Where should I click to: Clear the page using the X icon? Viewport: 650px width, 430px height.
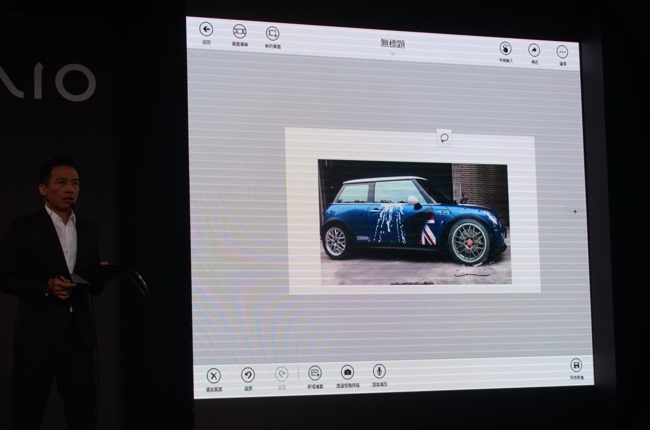(x=213, y=376)
